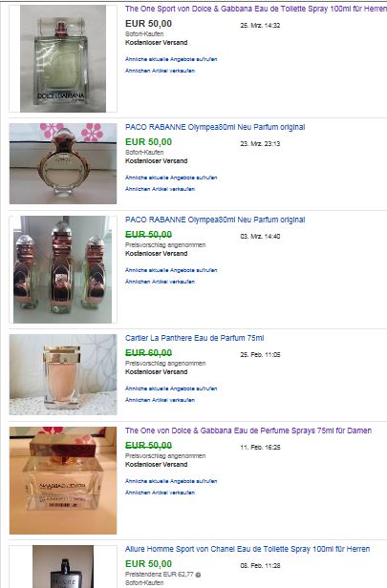Viewport: 387px width, 588px height.
Task: Select 'Ähnlichen Artikel verkaufen' under the 03. Mrz Olympea
Action: tap(160, 282)
